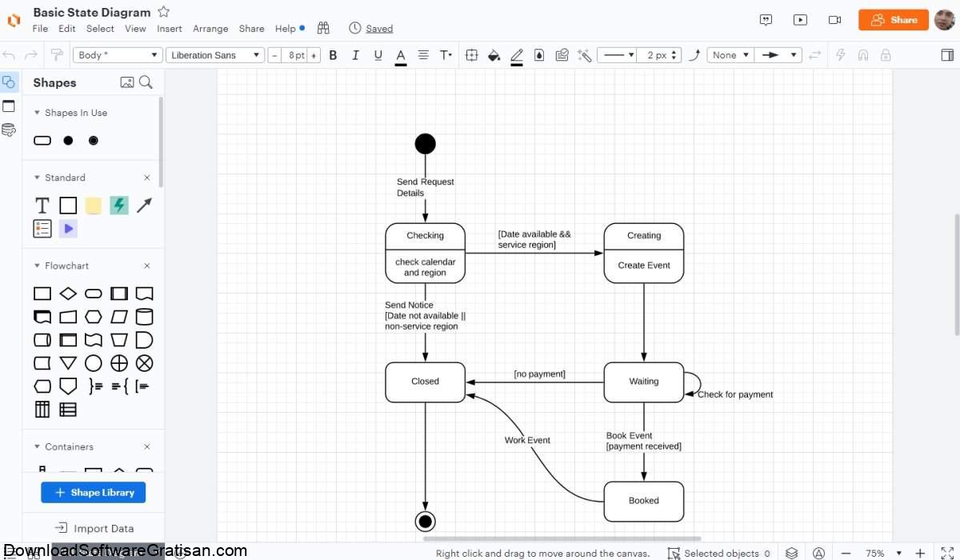Close the Flowchart shape library
Viewport: 960px width, 560px height.
[147, 266]
